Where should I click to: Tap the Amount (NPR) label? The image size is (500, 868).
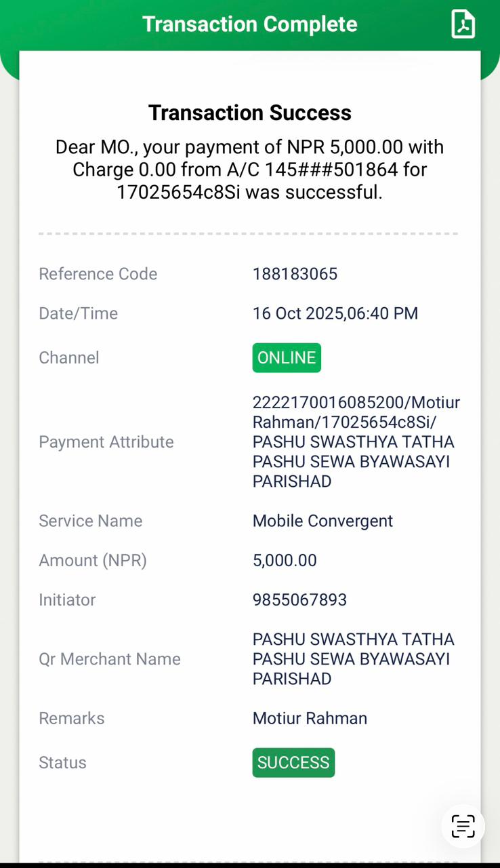(93, 561)
